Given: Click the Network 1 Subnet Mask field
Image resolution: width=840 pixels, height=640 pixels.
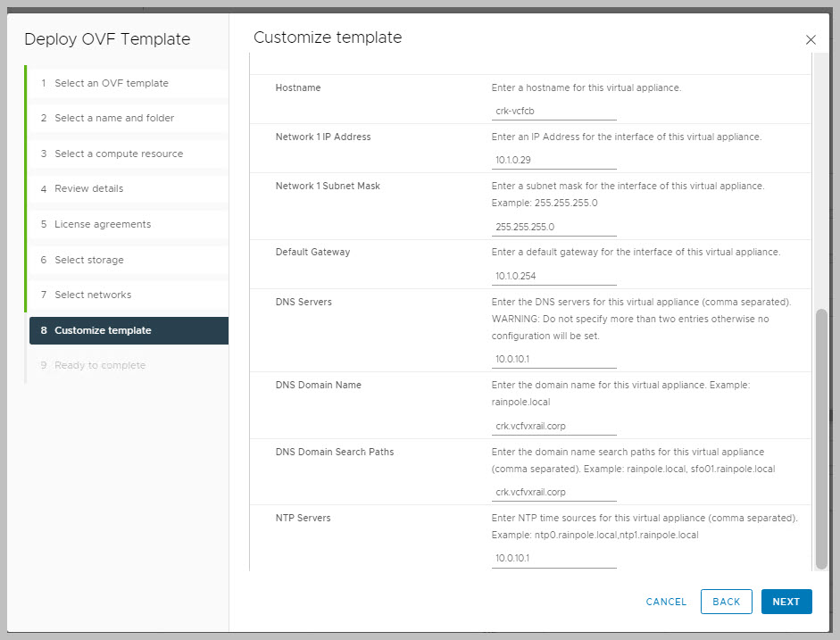Looking at the screenshot, I should point(553,227).
